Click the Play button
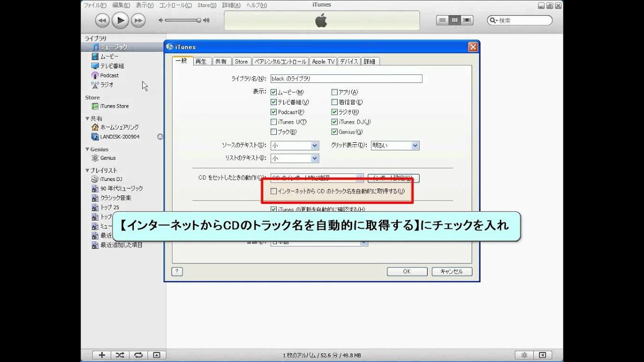The height and width of the screenshot is (362, 644). (120, 20)
